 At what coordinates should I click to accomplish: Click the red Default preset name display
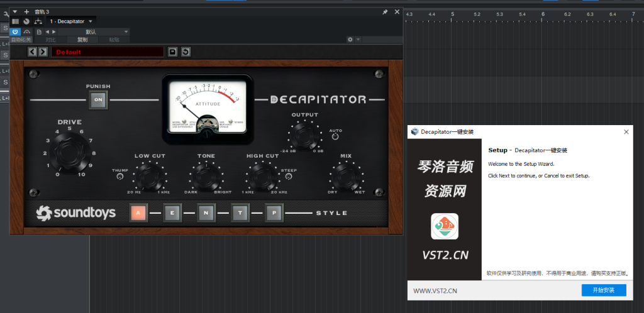(108, 52)
